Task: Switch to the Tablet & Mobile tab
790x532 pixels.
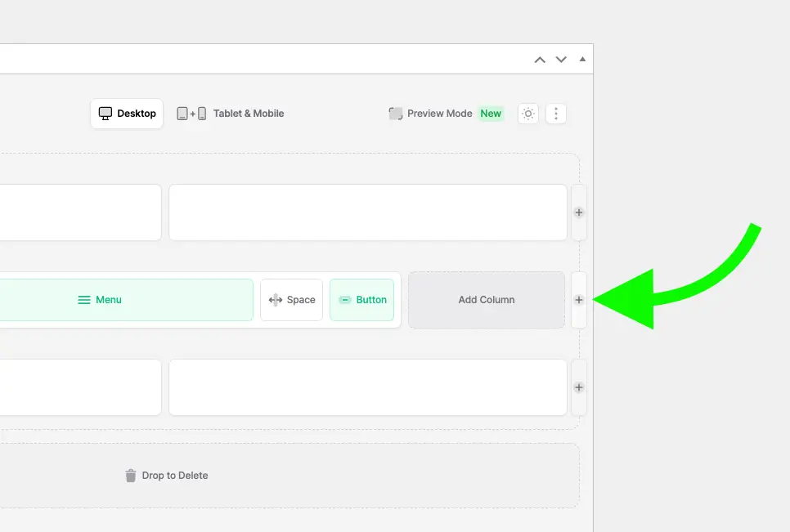Action: [x=231, y=114]
